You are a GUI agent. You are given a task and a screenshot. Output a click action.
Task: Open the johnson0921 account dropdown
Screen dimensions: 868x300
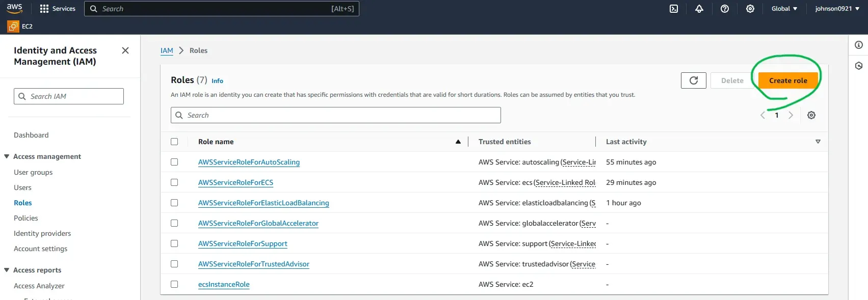point(837,9)
